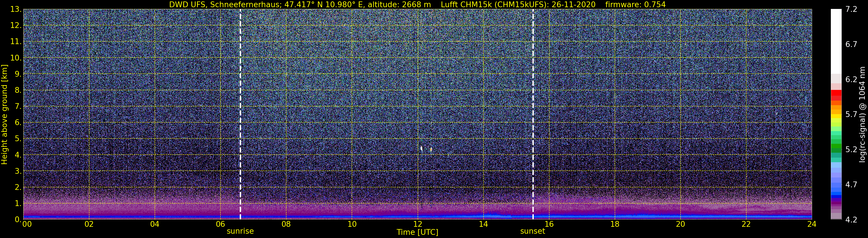
Task: Click the time axis tick label 12
Action: (x=417, y=224)
